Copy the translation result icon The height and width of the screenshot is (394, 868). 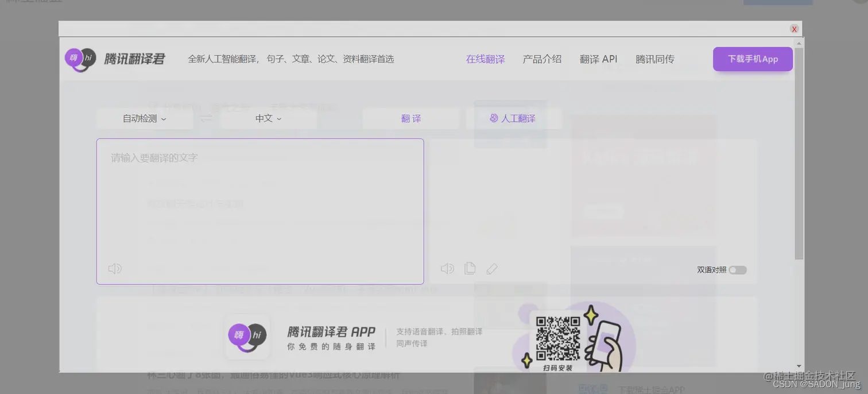pos(470,268)
